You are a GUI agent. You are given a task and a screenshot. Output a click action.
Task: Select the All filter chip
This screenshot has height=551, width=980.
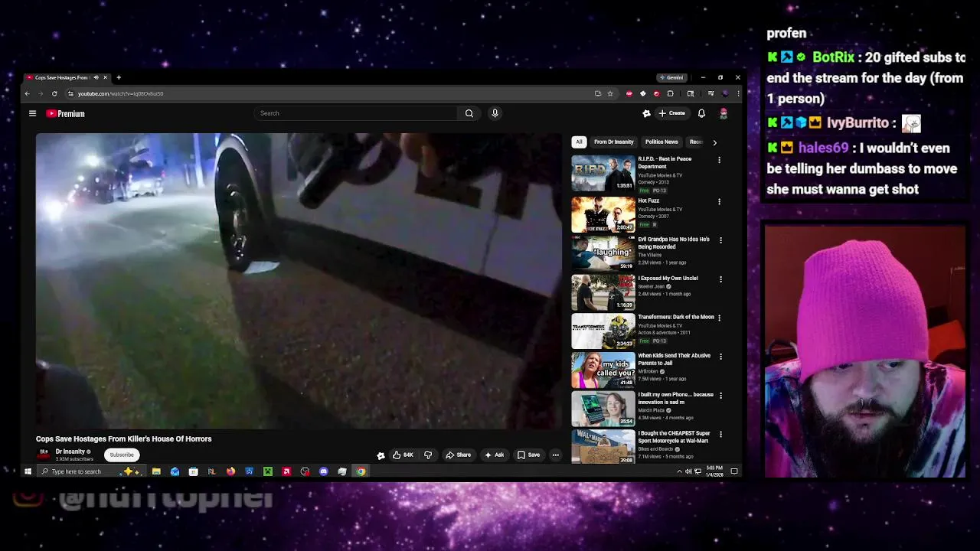579,142
